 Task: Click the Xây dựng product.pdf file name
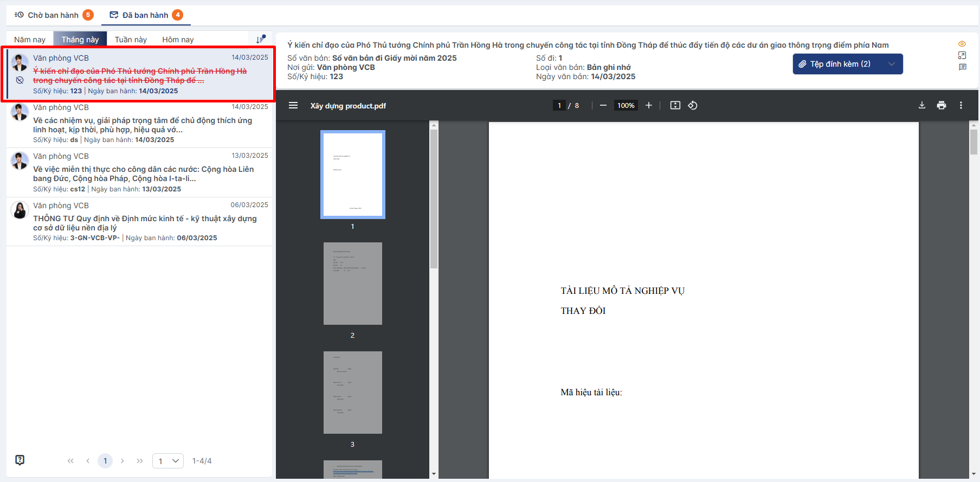click(x=348, y=106)
